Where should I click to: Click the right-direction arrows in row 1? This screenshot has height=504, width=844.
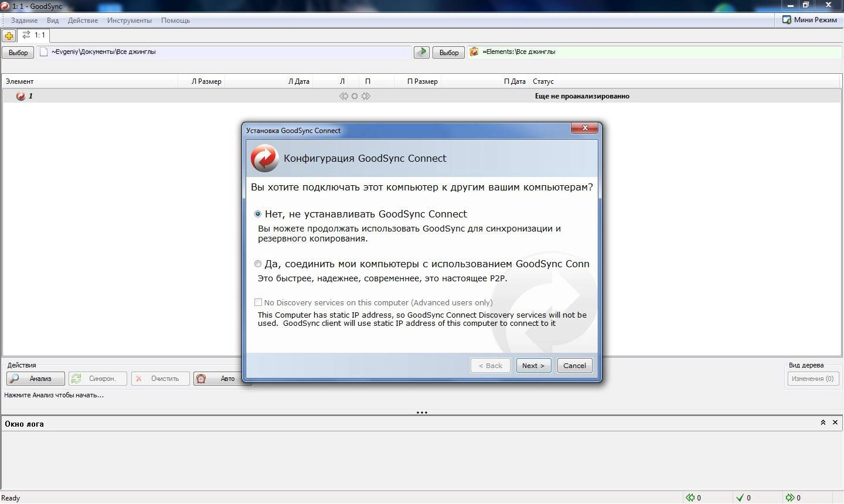coord(366,96)
